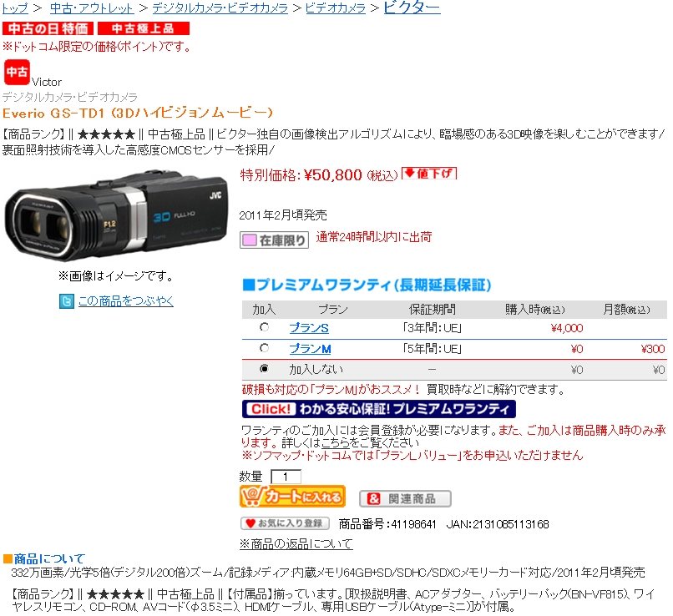The height and width of the screenshot is (616, 673).
Task: Go to デジタルカメラ・ビデオカメラ breadcrumb
Action: [x=220, y=8]
